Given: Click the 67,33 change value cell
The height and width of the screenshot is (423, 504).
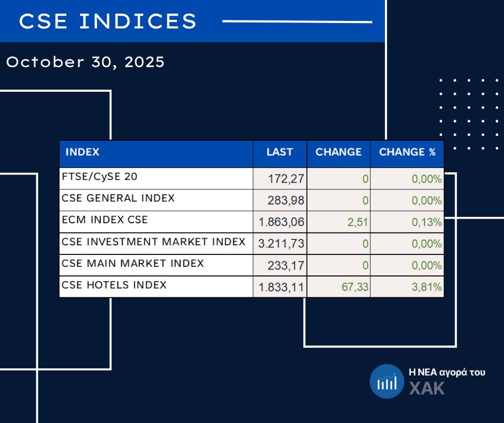Looking at the screenshot, I should [x=355, y=287].
